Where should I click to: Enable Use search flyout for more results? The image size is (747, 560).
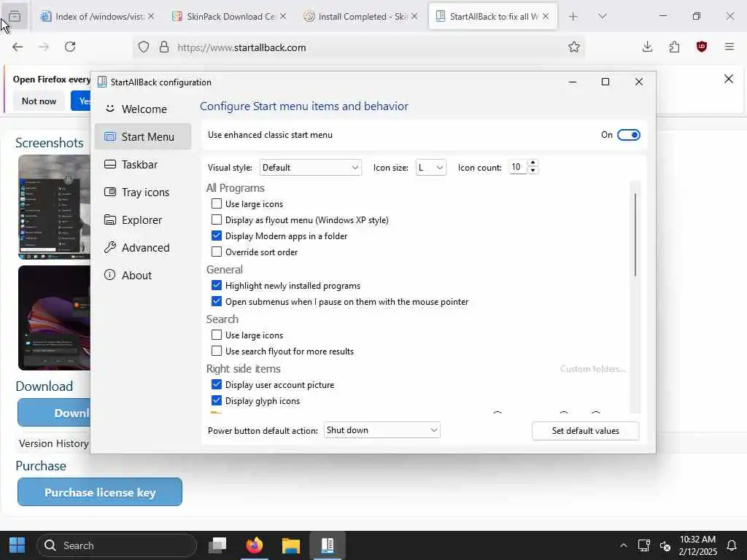click(216, 351)
